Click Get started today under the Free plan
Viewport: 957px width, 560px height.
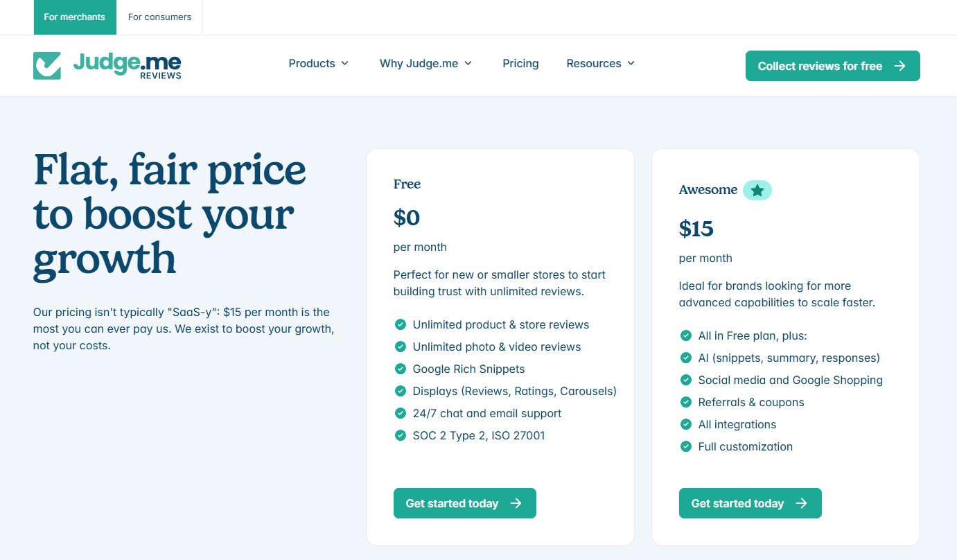click(x=464, y=503)
